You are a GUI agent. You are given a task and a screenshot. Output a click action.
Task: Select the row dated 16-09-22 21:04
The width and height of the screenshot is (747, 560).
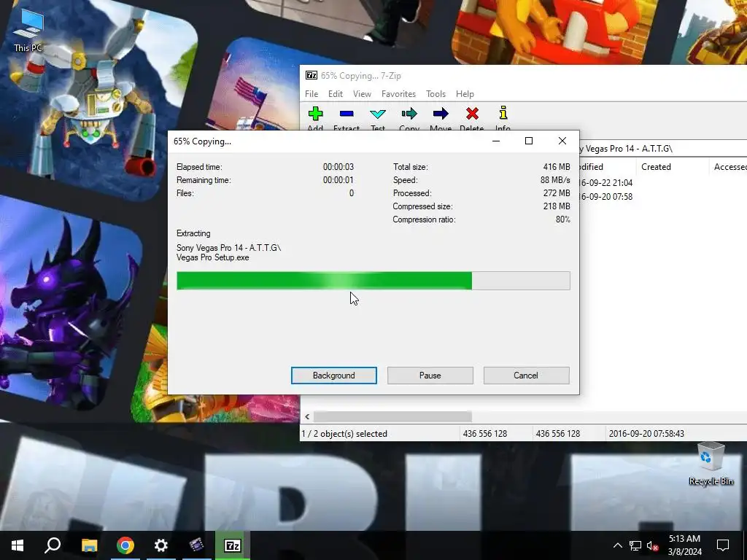coord(662,183)
